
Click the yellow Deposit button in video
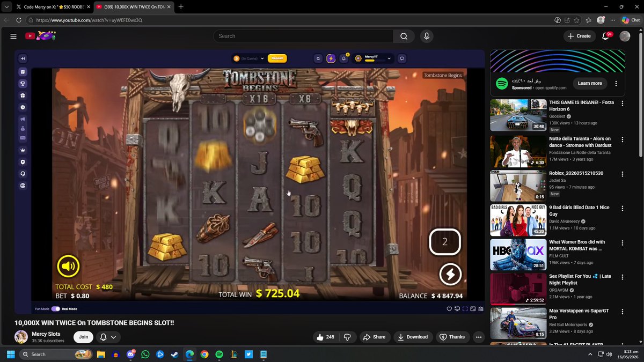pyautogui.click(x=277, y=58)
